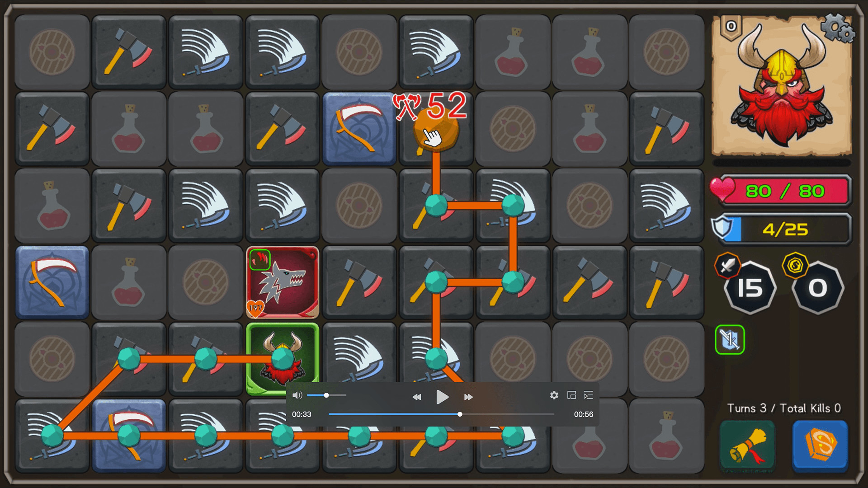This screenshot has width=868, height=488.
Task: Click the gold coin counter hexagon
Action: (817, 287)
